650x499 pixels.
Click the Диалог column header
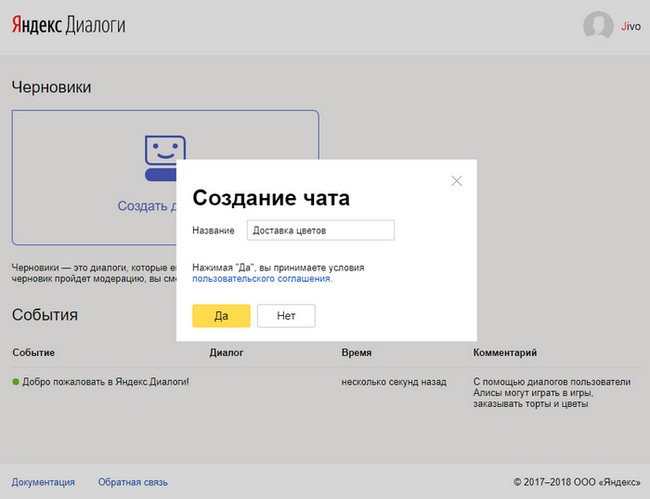click(226, 353)
